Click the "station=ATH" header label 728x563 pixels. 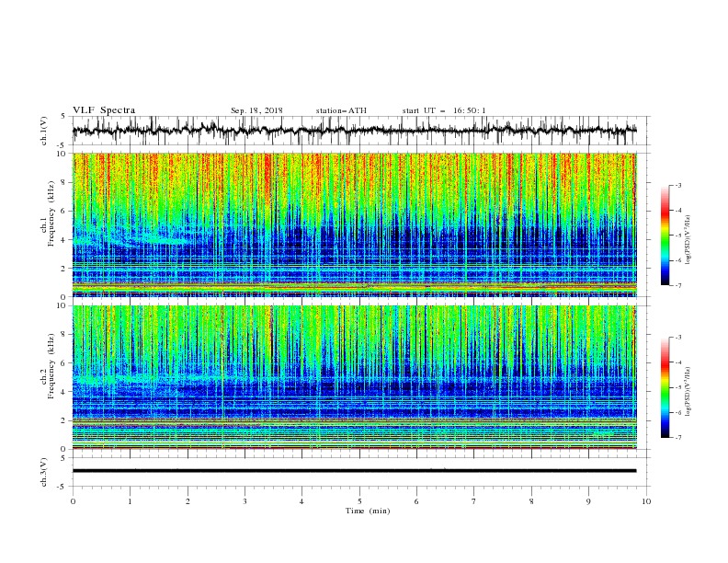tap(341, 110)
